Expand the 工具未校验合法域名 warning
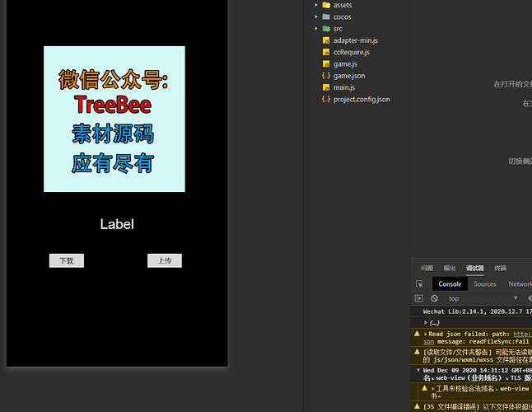Screen dimensions: 532x412 (x=433, y=389)
